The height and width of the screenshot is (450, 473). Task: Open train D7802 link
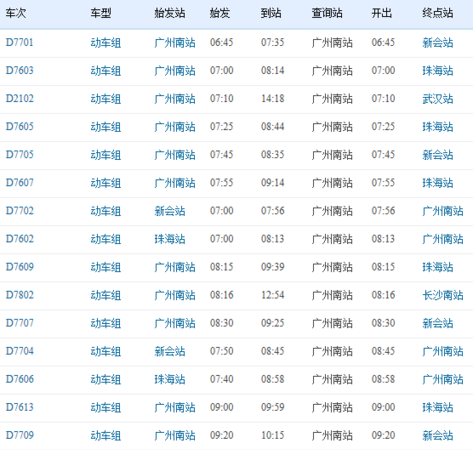[20, 295]
